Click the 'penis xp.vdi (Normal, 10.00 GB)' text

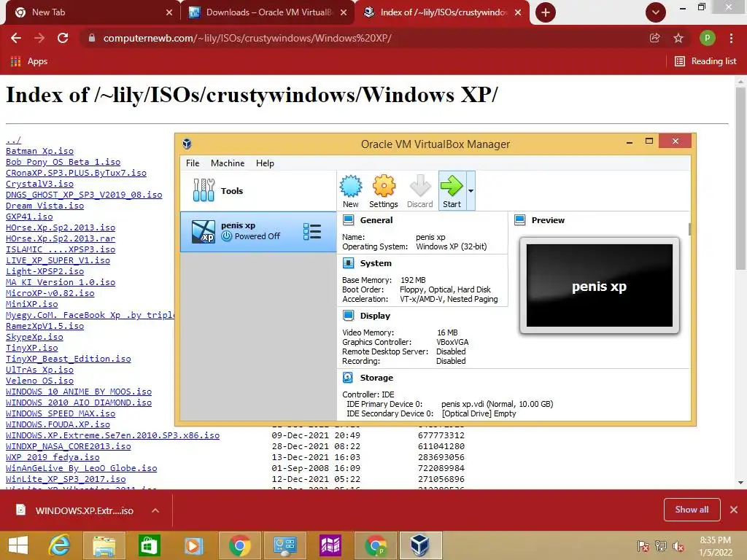point(497,404)
